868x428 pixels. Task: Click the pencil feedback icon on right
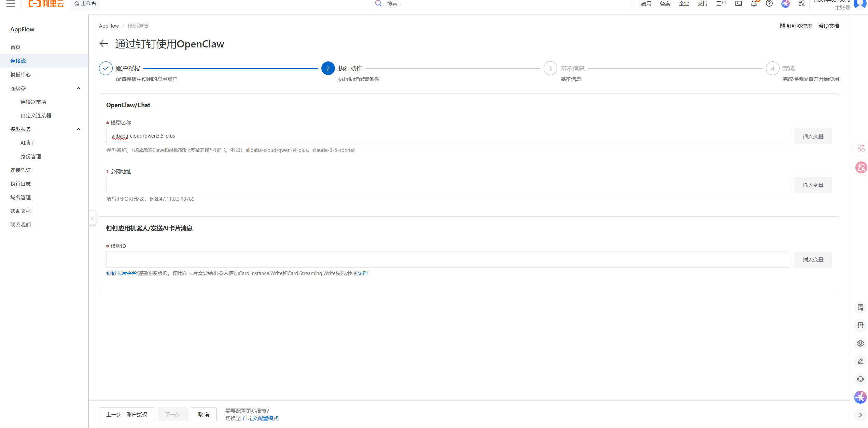860,361
